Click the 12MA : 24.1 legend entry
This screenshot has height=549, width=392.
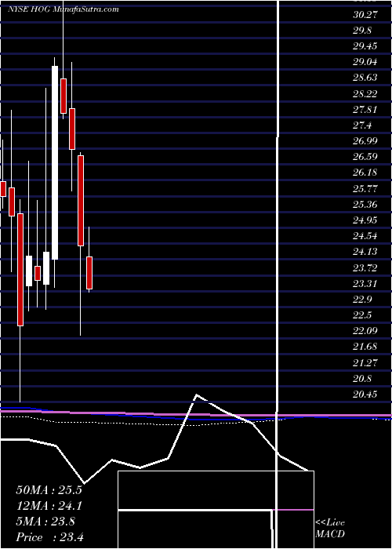pyautogui.click(x=49, y=505)
